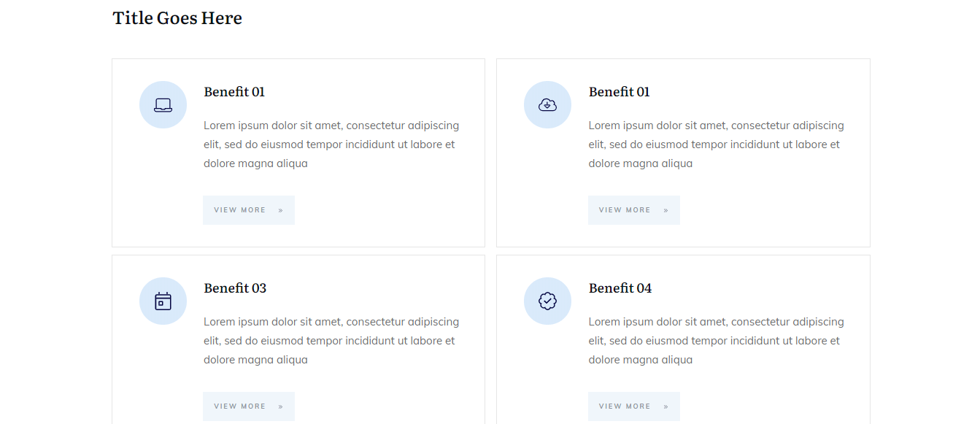Select the Benefit 01 heading next to laptop icon
Viewport: 980px width, 424px height.
click(234, 92)
